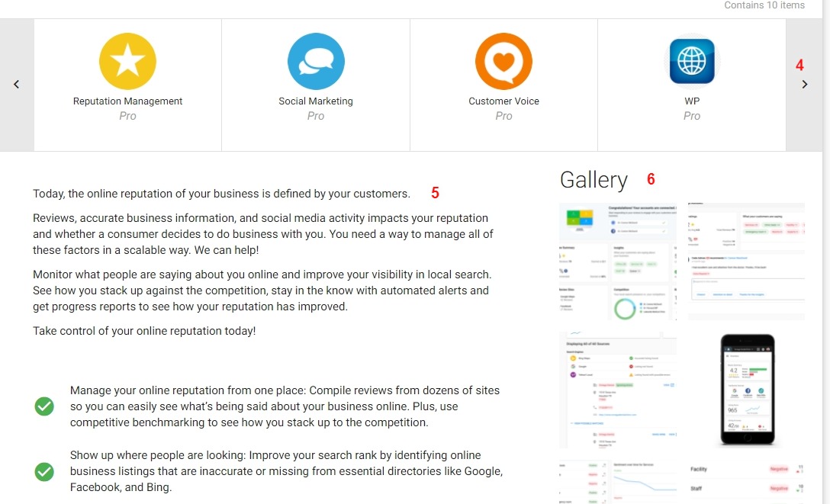
Task: Click the Customer Voice heart icon
Action: (503, 62)
